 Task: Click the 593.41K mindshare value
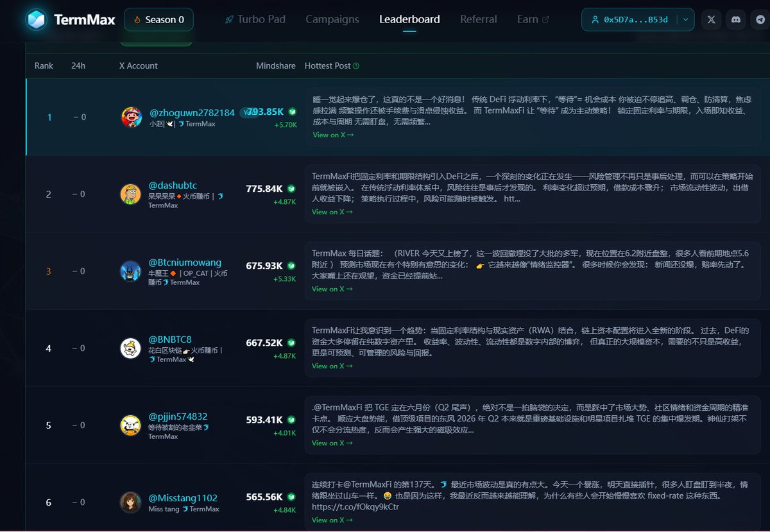click(x=264, y=420)
